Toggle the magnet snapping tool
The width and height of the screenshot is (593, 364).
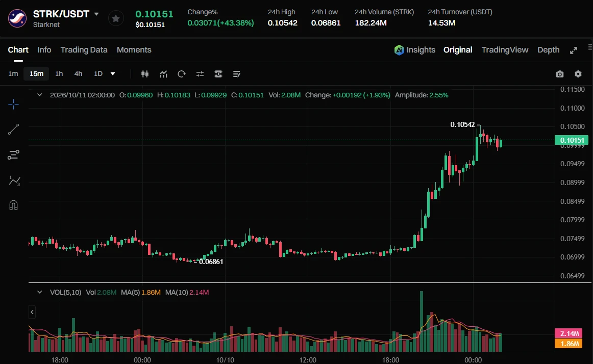click(x=14, y=205)
